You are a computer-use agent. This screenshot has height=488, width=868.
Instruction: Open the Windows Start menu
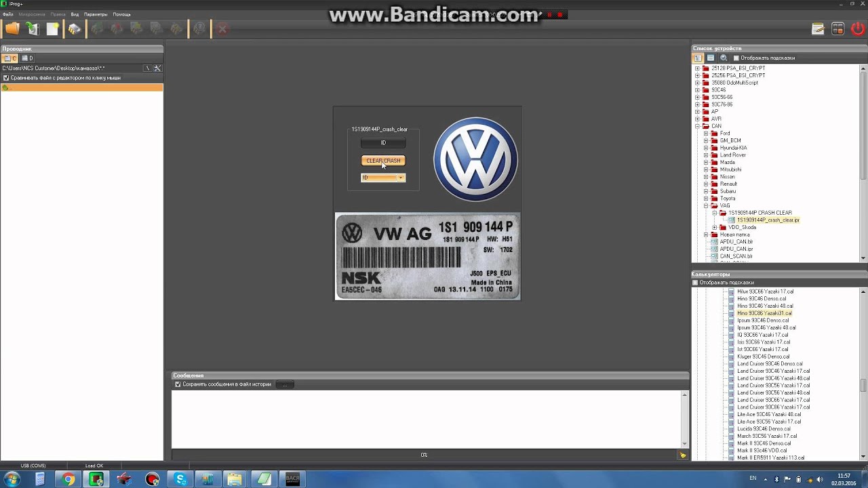[x=12, y=479]
